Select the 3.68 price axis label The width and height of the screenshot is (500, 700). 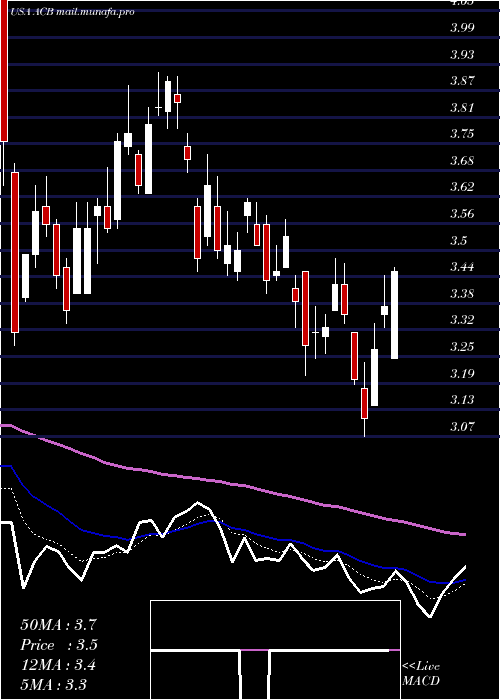coord(462,161)
